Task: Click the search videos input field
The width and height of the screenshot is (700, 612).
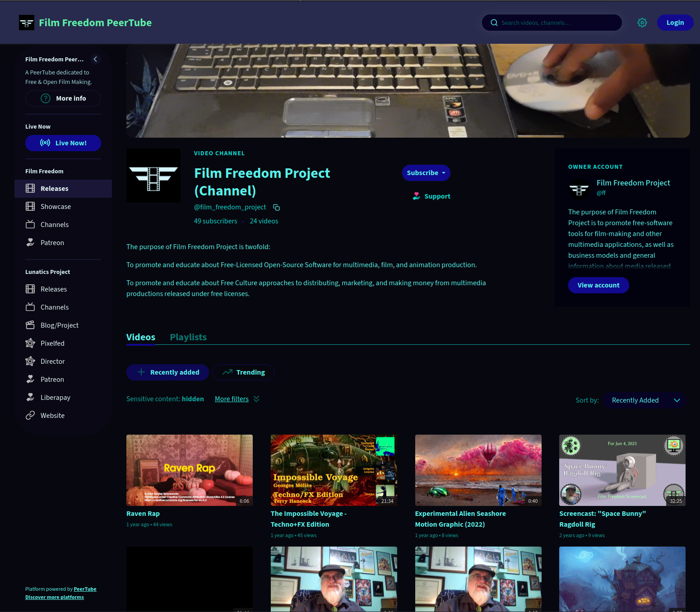Action: pos(557,23)
